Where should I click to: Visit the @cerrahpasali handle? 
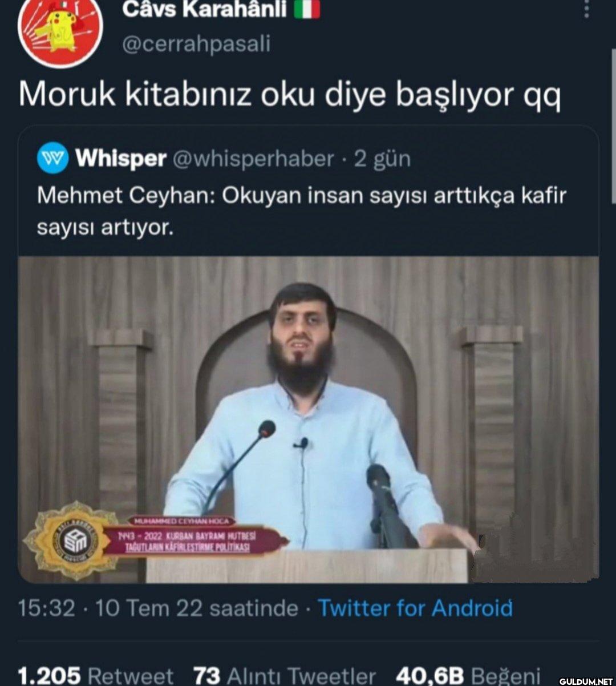(196, 44)
